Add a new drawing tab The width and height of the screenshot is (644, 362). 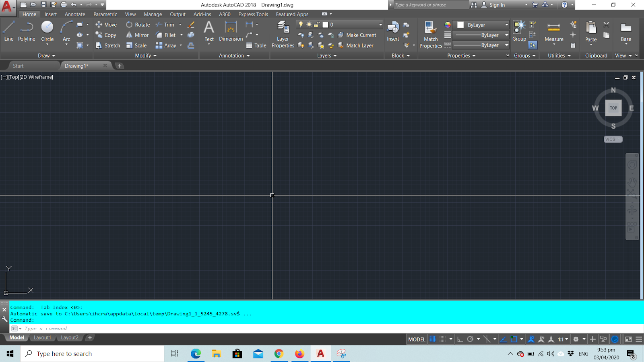click(120, 66)
